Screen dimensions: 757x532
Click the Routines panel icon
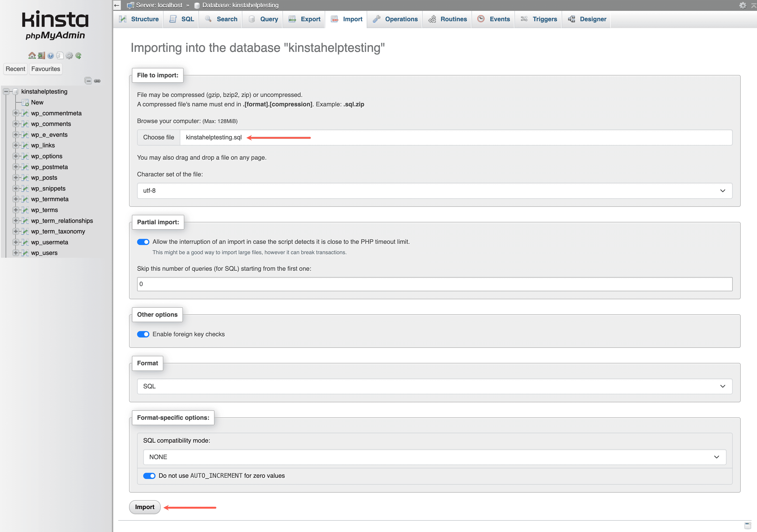click(x=432, y=19)
